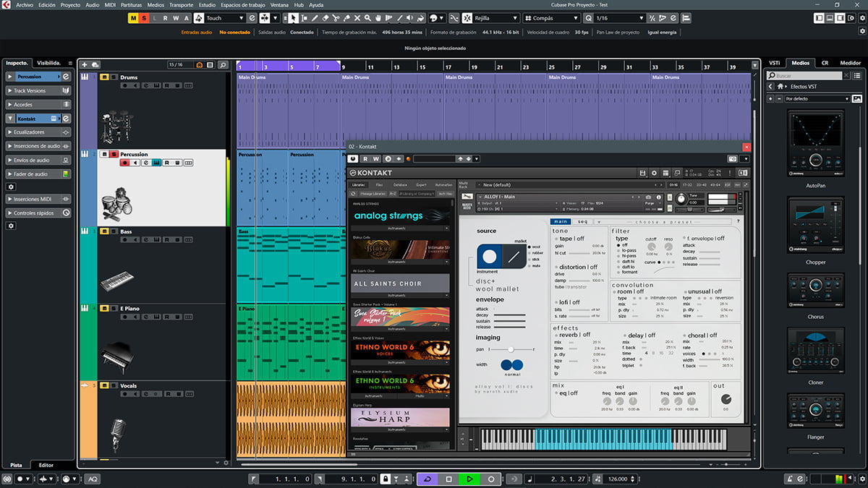868x488 pixels.
Task: Expand Ecualizadores inspector section
Action: point(38,132)
